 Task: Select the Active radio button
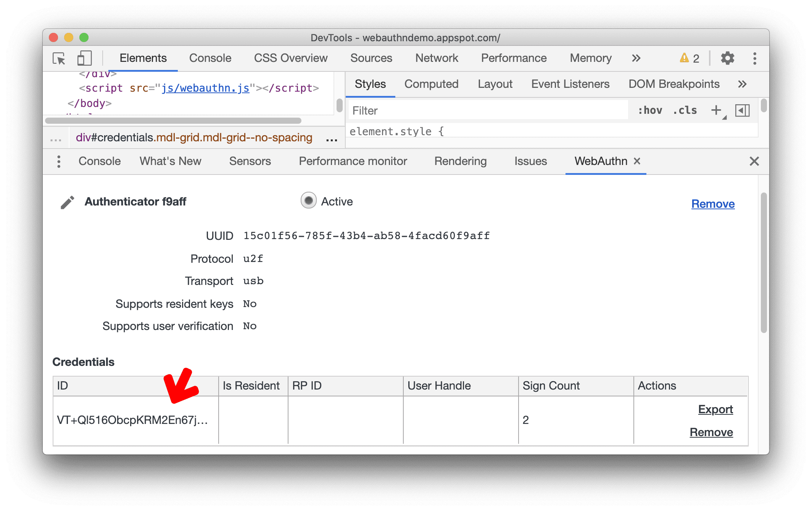(x=306, y=202)
